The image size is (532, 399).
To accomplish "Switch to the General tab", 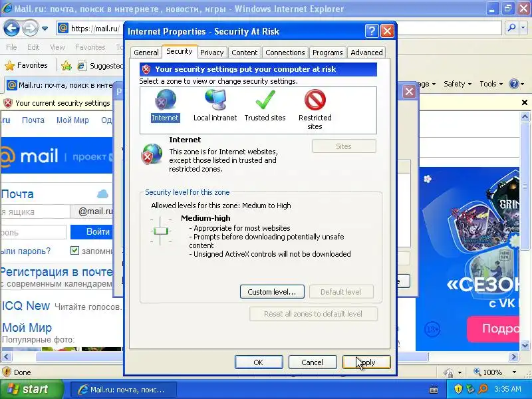I will click(x=146, y=53).
